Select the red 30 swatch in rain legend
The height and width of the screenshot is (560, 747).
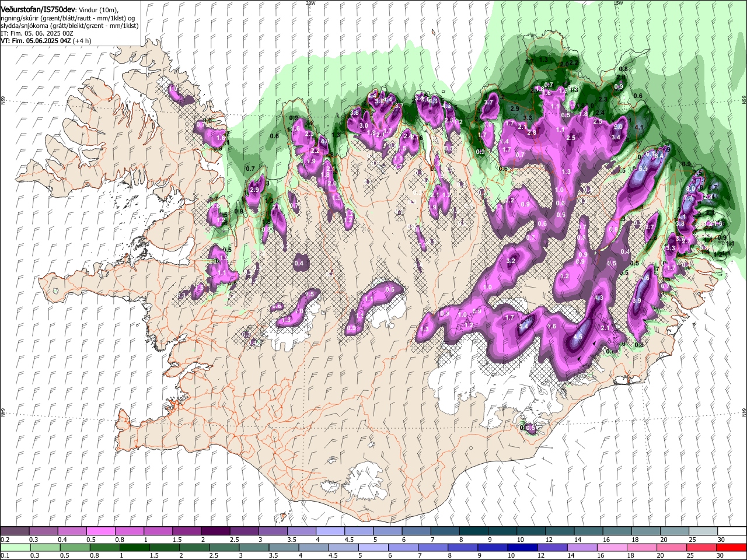pos(731,547)
